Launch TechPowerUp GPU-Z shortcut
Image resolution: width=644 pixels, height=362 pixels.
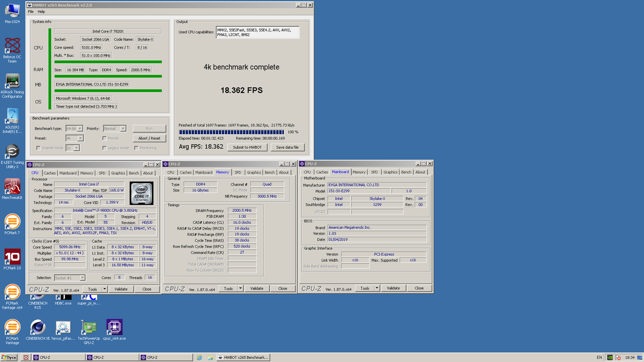89,332
